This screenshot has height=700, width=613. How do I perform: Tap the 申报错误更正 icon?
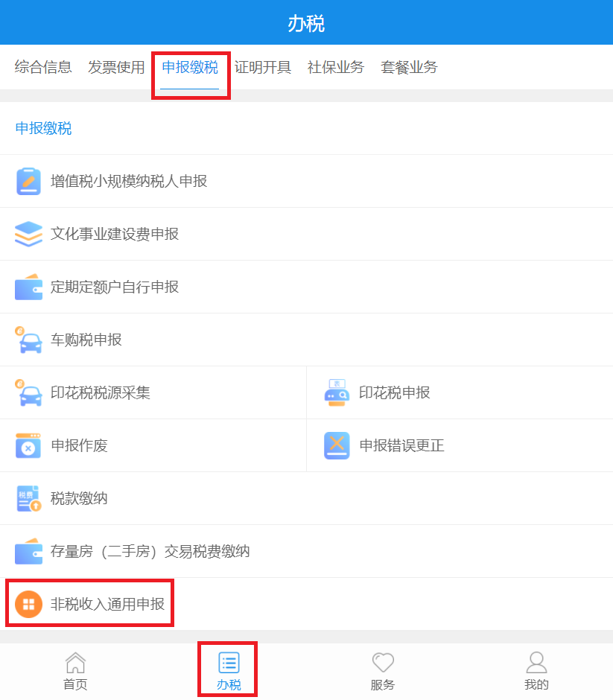click(x=337, y=445)
